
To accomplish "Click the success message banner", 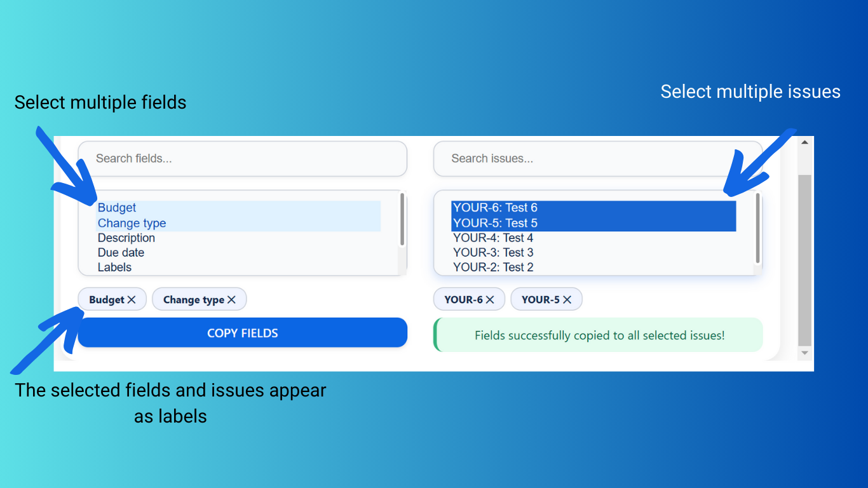I will pyautogui.click(x=598, y=335).
